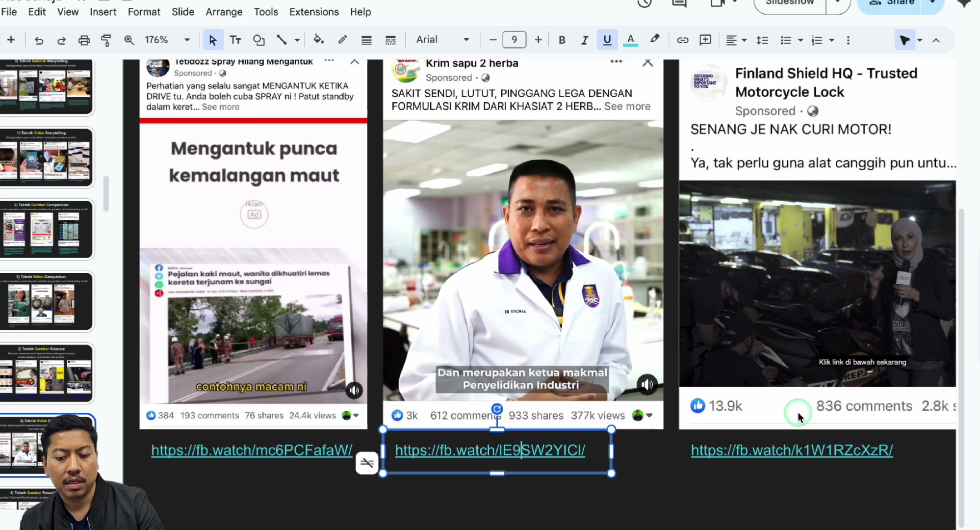Click the zoom magnifier icon

pyautogui.click(x=129, y=40)
